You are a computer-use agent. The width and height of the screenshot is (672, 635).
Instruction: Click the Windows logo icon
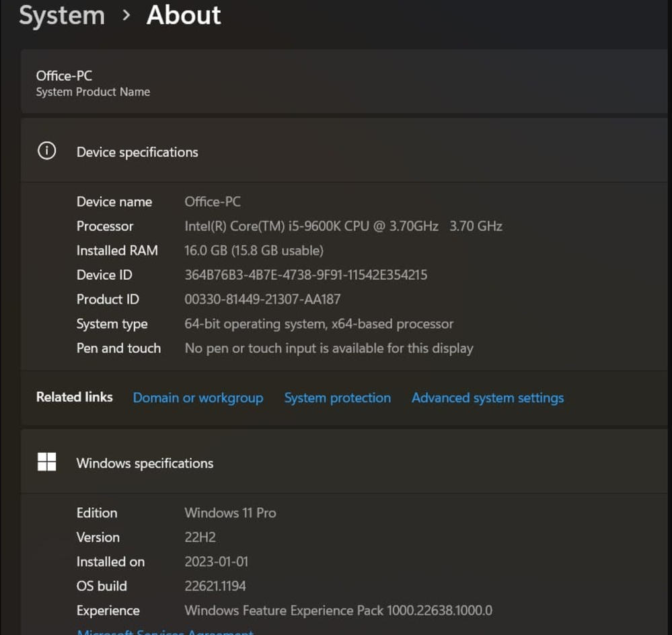[x=46, y=462]
